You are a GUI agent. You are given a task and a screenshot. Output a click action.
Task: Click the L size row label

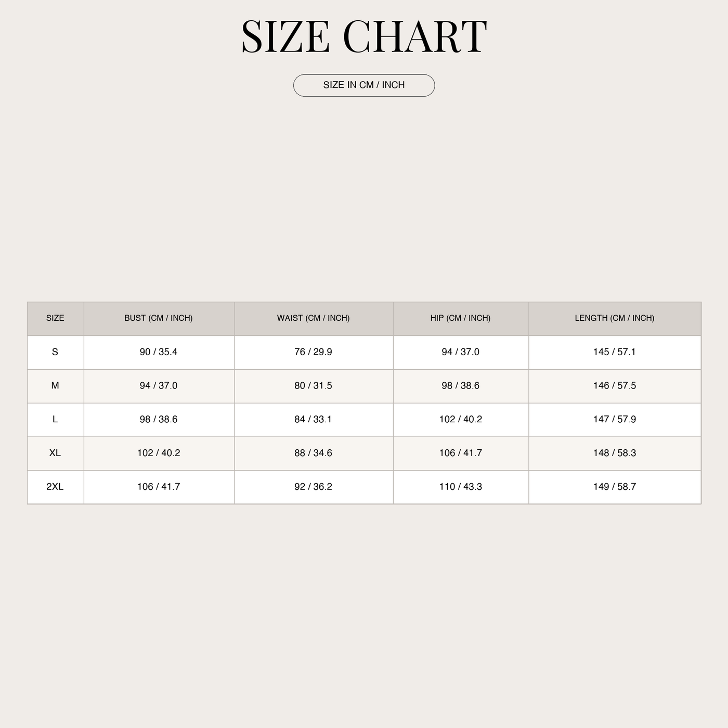(56, 420)
